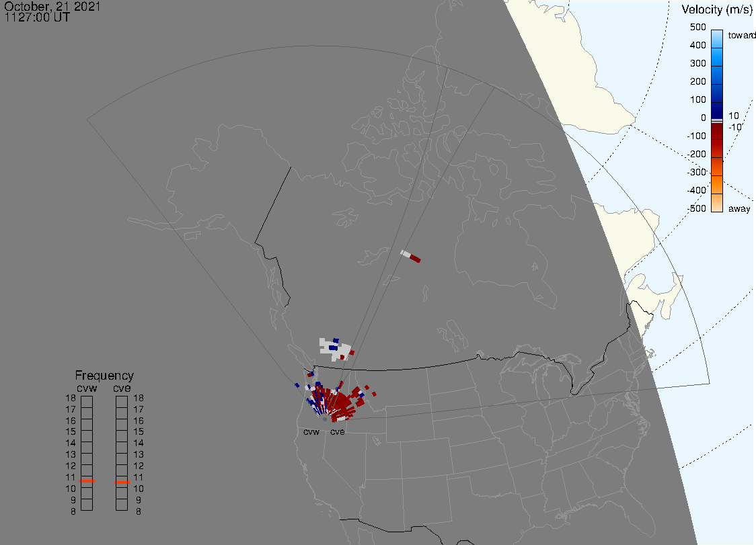Pick the medium blue segment between 300 and 200
Screen dimensions: 756x545
(717, 74)
